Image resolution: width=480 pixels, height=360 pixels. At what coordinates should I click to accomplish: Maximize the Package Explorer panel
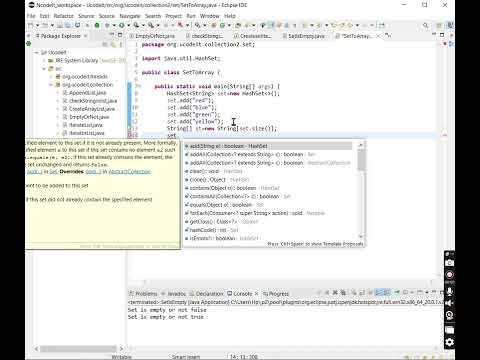[120, 35]
